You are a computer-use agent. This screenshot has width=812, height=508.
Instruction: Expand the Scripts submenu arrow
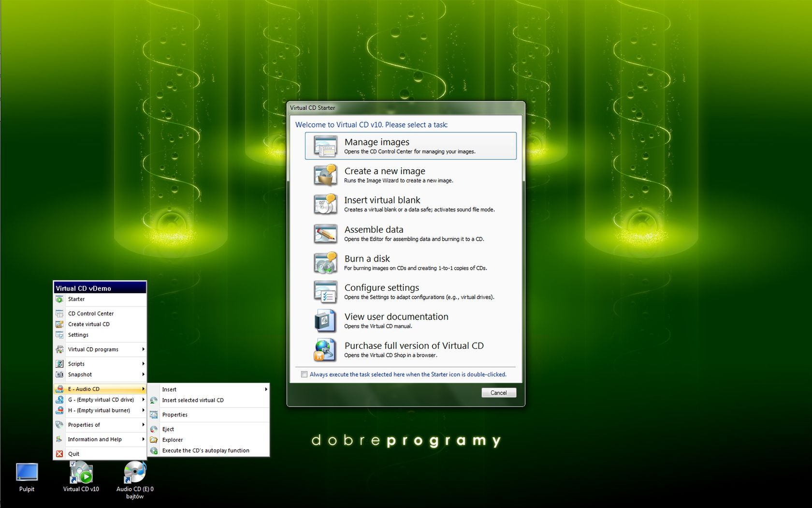tap(143, 364)
